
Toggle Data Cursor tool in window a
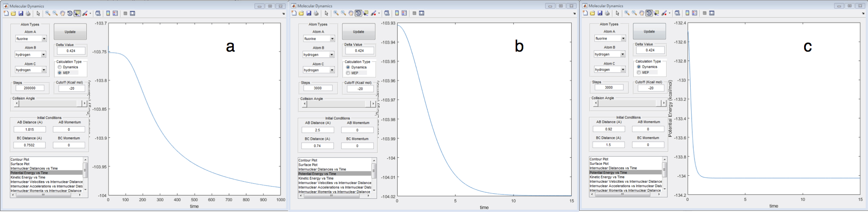pos(77,13)
